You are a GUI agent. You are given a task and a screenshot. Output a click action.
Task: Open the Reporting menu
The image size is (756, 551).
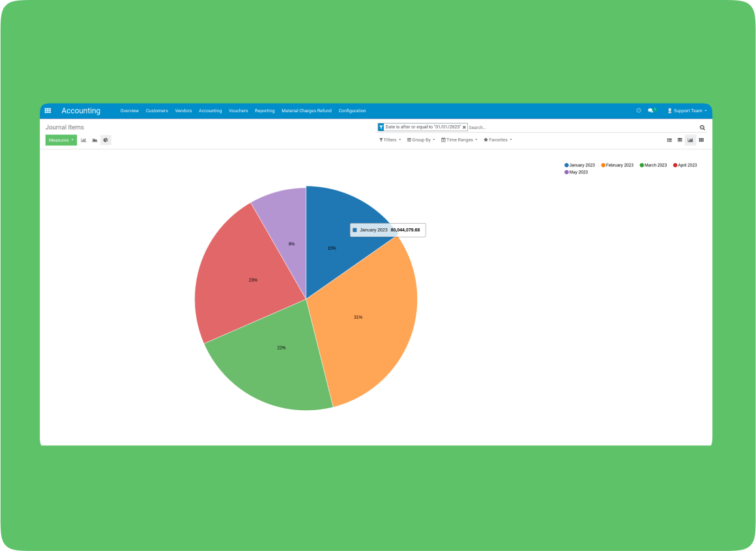coord(265,111)
